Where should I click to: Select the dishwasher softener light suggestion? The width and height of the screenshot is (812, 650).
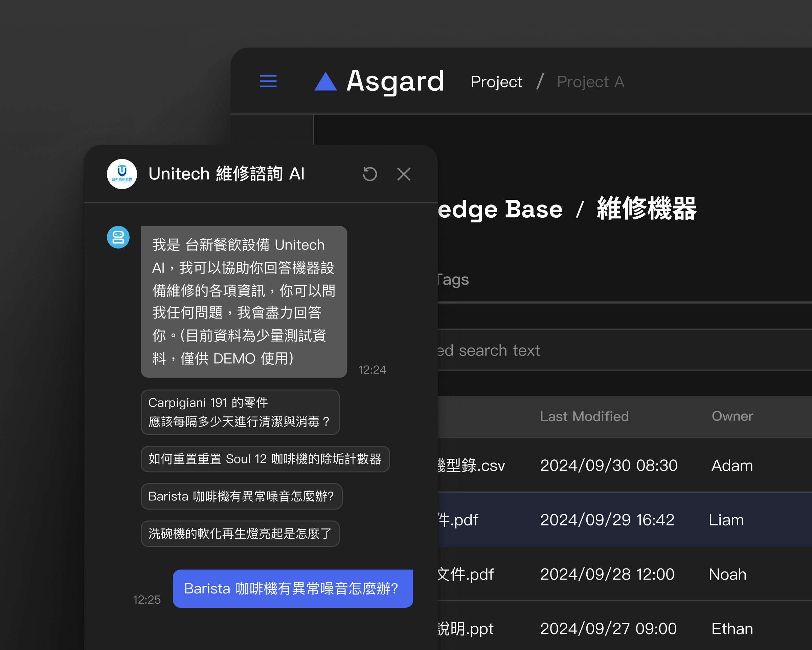[240, 534]
